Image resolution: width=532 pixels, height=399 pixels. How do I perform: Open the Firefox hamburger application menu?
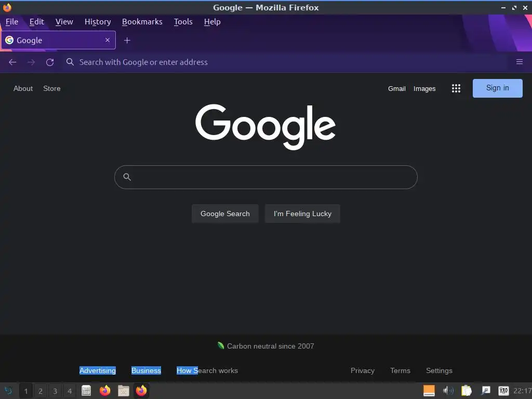point(520,62)
